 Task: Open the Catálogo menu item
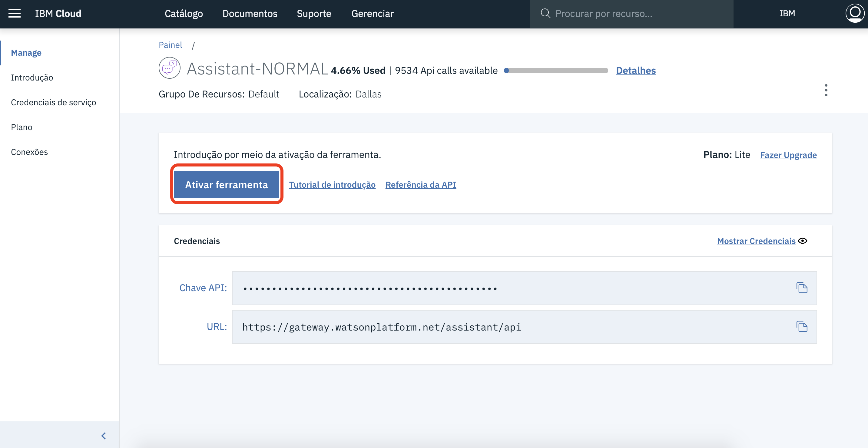tap(184, 14)
